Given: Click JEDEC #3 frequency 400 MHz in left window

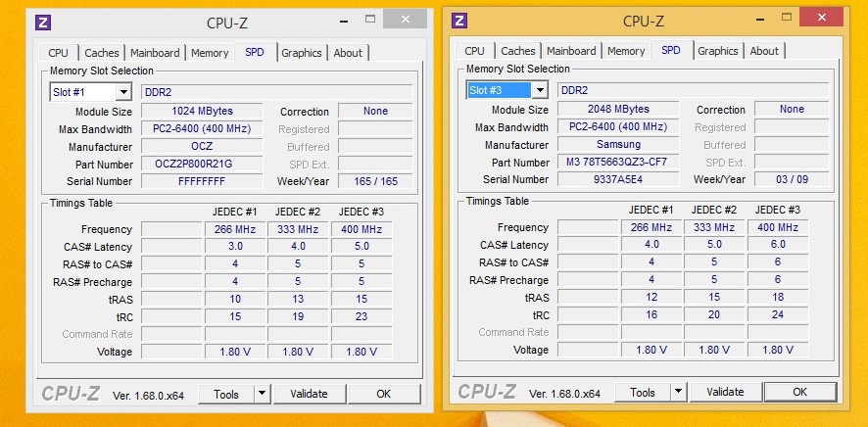Looking at the screenshot, I should tap(362, 229).
